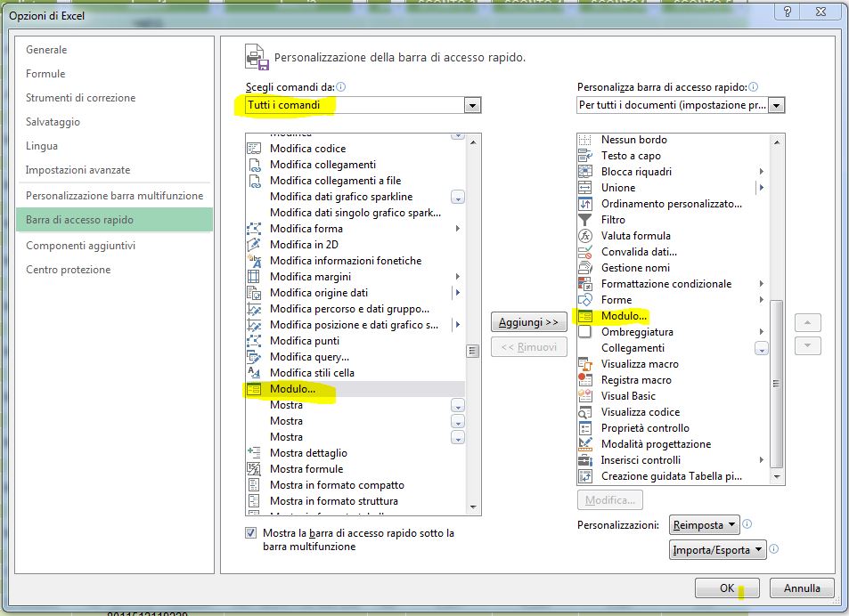Click the left list scroll down arrow
The height and width of the screenshot is (616, 849).
pos(473,507)
